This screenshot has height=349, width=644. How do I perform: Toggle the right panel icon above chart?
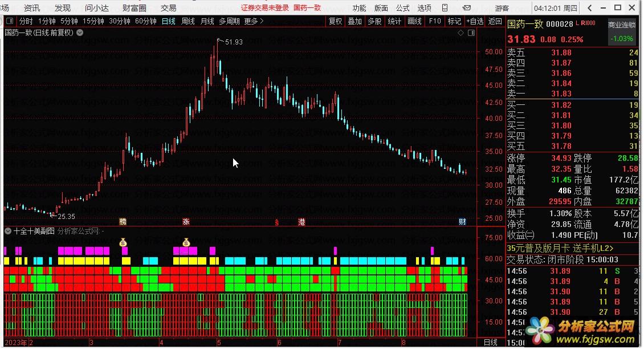[471, 33]
